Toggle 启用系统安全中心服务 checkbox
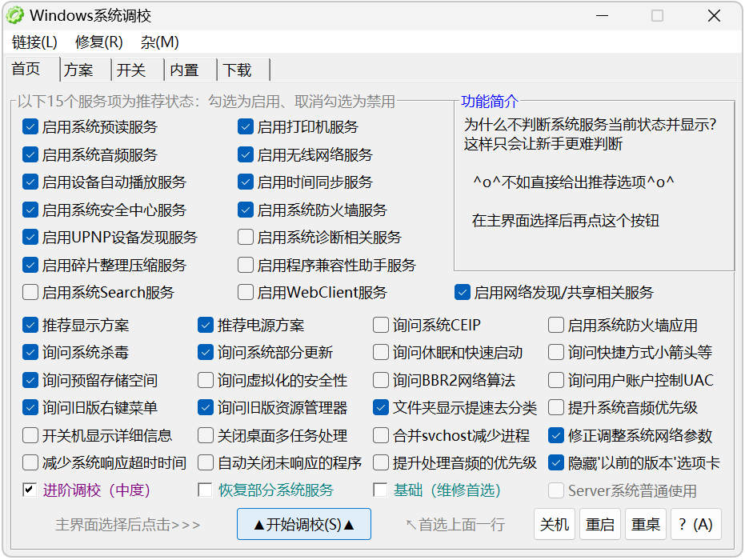The width and height of the screenshot is (745, 560). (x=30, y=210)
